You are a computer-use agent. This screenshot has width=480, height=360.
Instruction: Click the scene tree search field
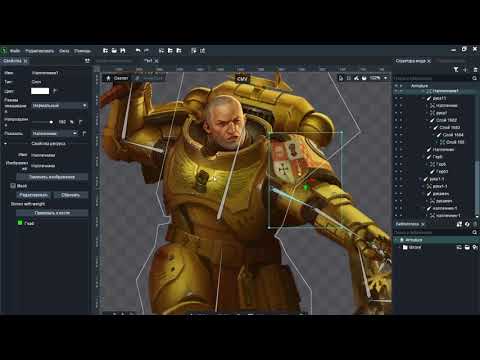432,78
